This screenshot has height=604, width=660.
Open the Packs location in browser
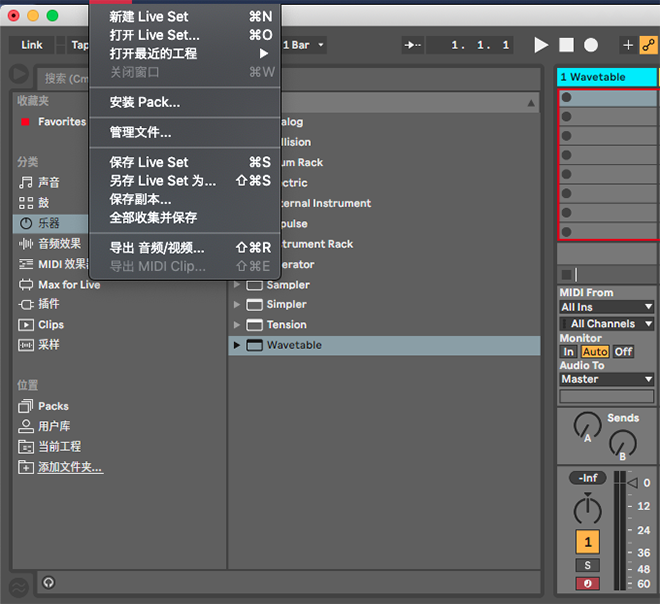tap(53, 406)
